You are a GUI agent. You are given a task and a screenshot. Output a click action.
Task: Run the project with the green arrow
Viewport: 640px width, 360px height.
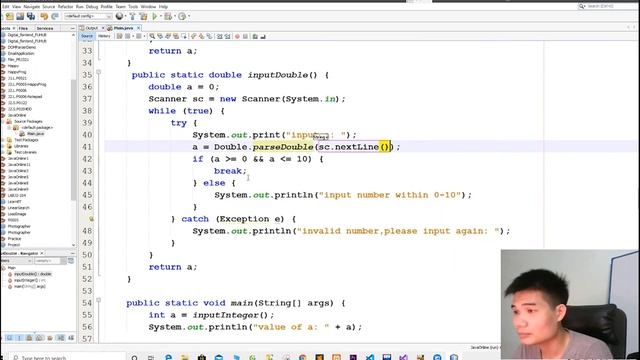click(155, 16)
